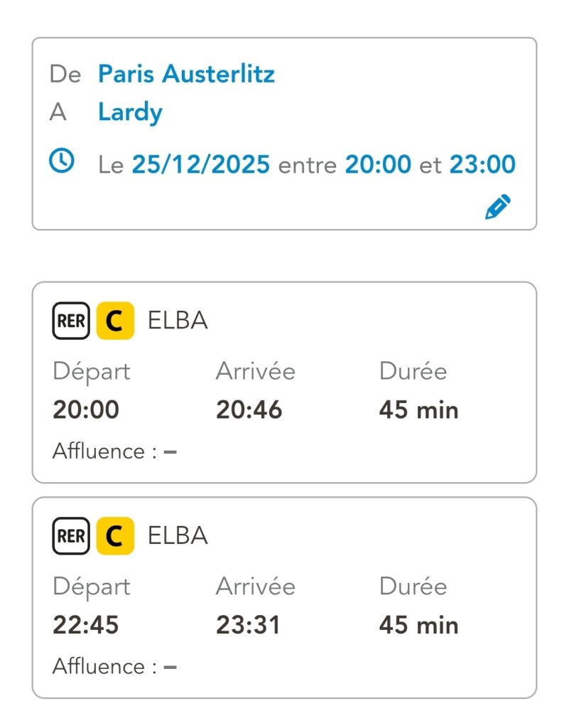Image resolution: width=569 pixels, height=728 pixels.
Task: Change the 20:00 search start time
Action: (378, 165)
